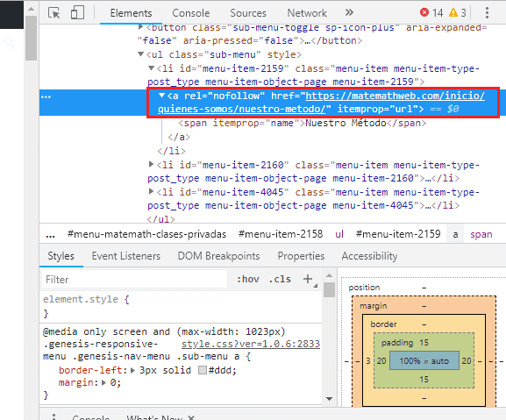This screenshot has width=506, height=420.
Task: Select the span breadcrumb item
Action: (x=481, y=234)
